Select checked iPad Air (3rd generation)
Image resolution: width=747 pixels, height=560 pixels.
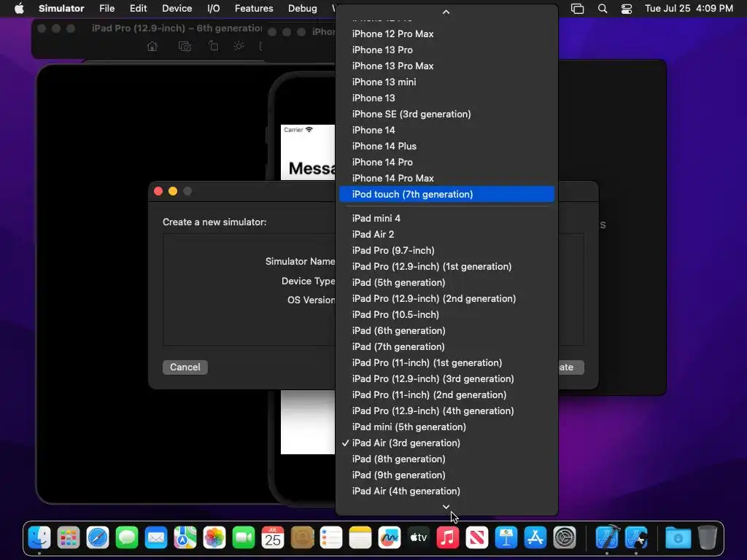click(x=446, y=443)
